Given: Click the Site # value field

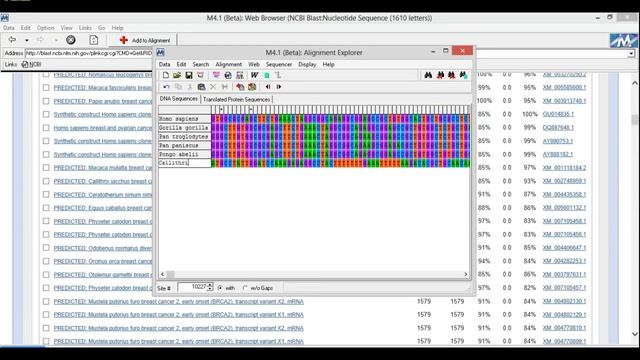Looking at the screenshot, I should (x=193, y=287).
